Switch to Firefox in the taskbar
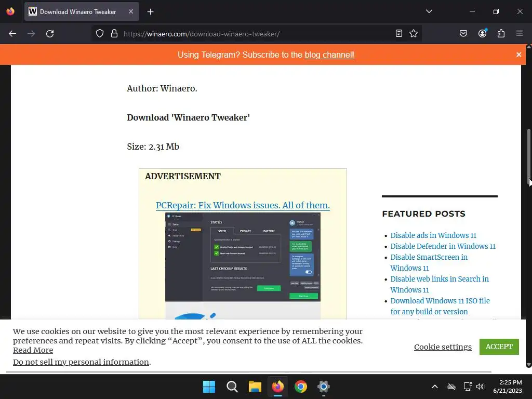This screenshot has width=532, height=399. 278,387
